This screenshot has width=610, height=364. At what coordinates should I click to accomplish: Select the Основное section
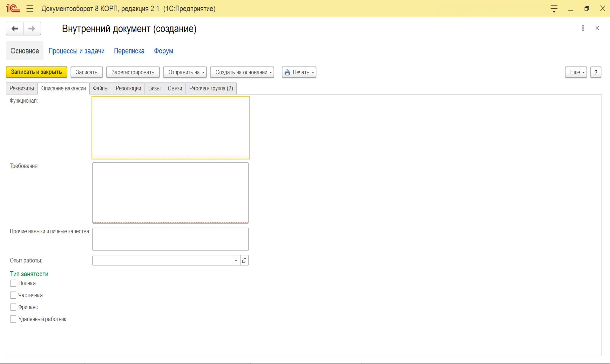point(25,51)
